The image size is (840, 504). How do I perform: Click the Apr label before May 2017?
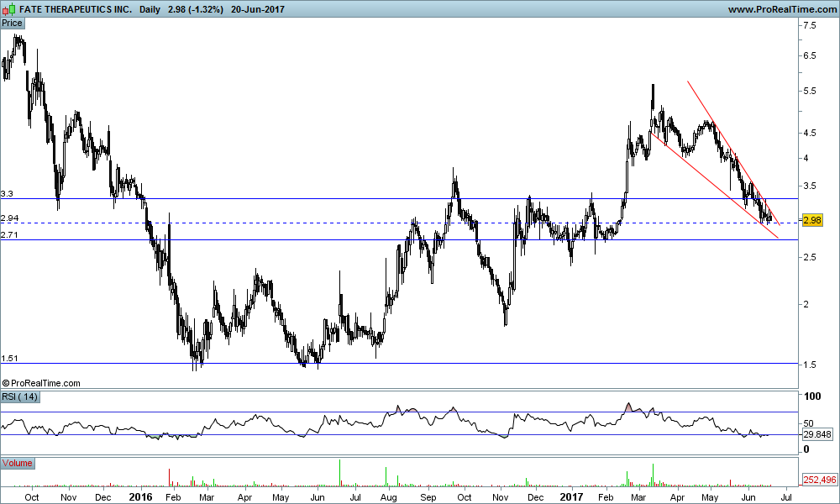point(678,497)
